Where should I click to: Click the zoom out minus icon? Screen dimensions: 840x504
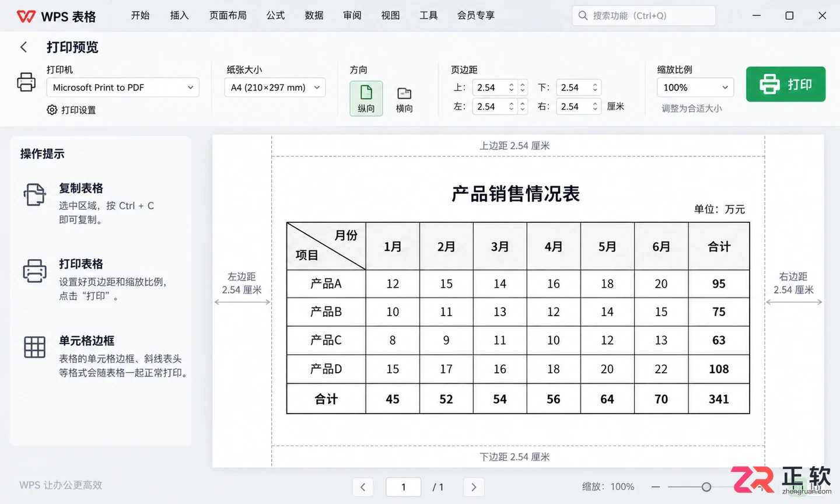pyautogui.click(x=656, y=487)
